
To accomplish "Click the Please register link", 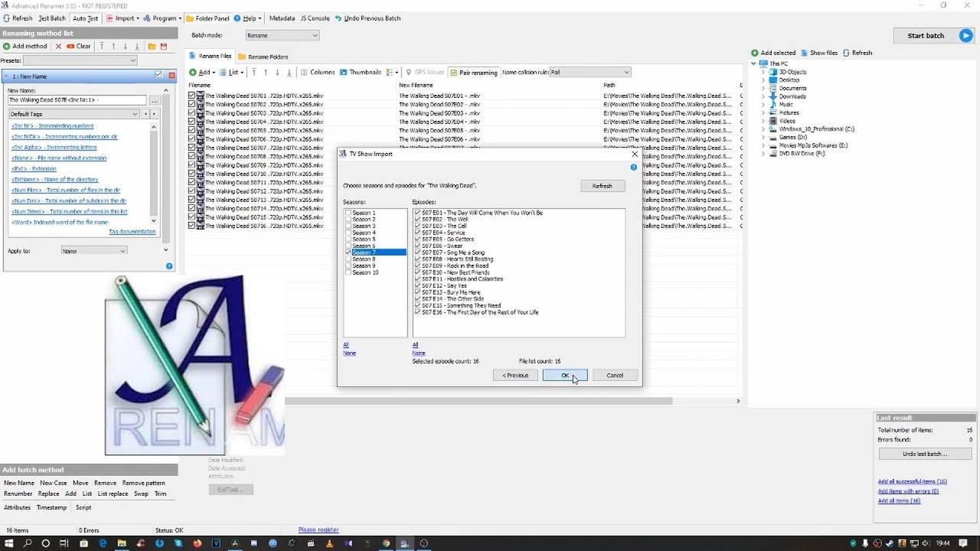I will pos(318,530).
